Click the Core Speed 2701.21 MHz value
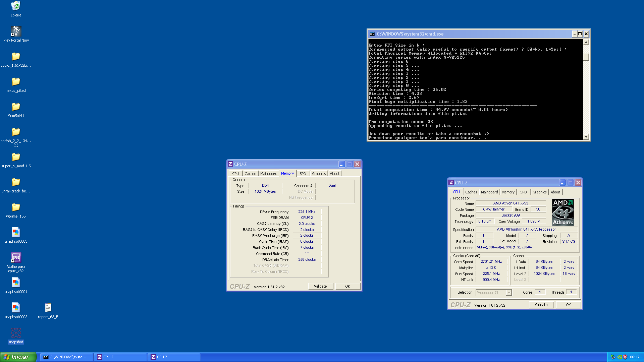Screen dimensions: 644x362 point(491,261)
